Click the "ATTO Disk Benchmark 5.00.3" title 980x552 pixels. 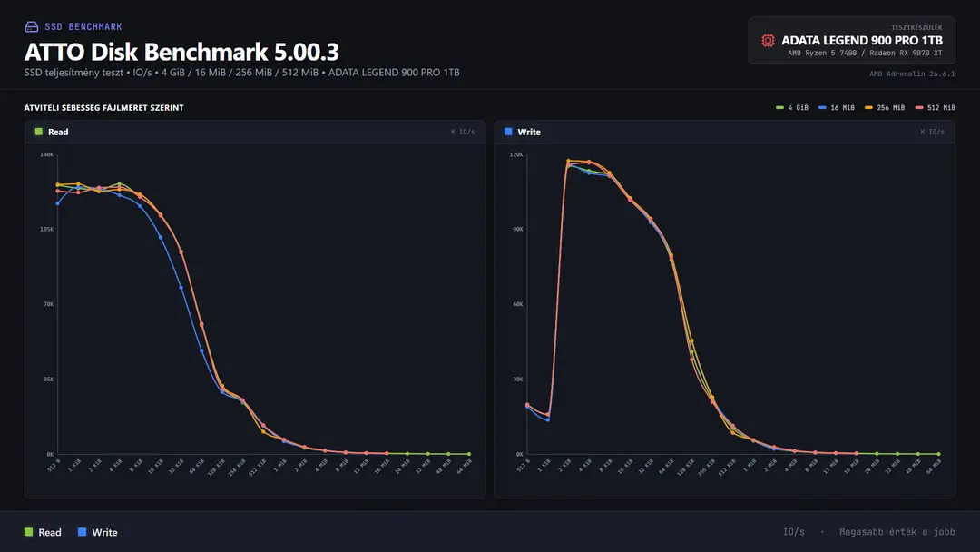pos(181,52)
